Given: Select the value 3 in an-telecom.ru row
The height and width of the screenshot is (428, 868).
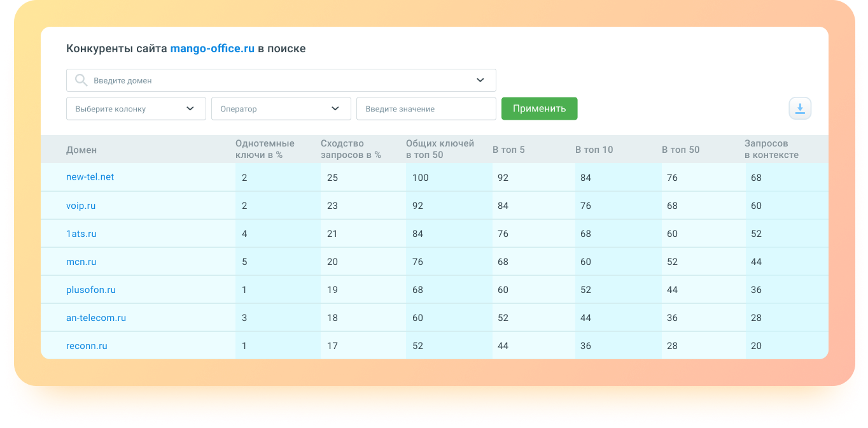Looking at the screenshot, I should pyautogui.click(x=244, y=318).
